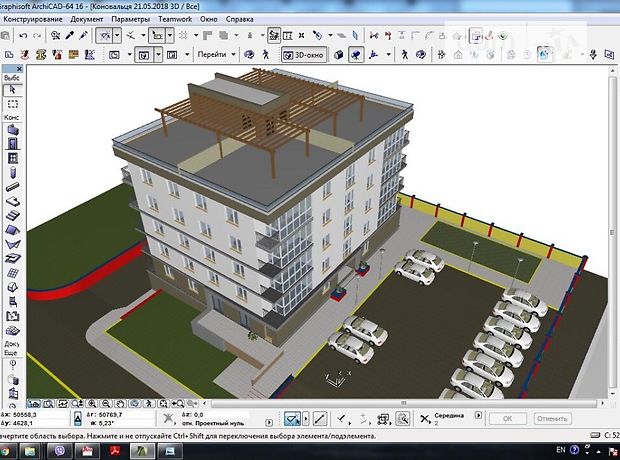The image size is (620, 460).
Task: Select the Roof tool in toolbox
Action: 13,230
